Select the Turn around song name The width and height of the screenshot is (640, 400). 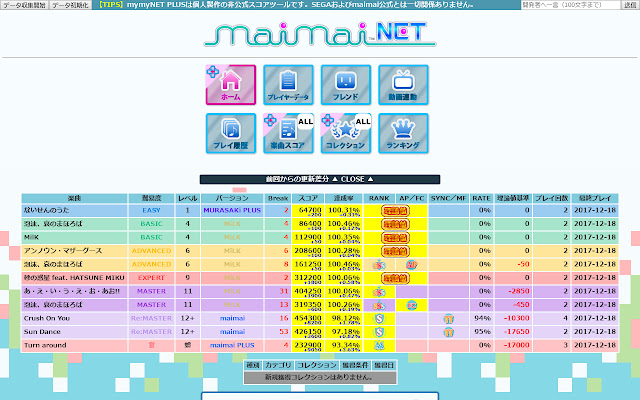click(x=45, y=345)
